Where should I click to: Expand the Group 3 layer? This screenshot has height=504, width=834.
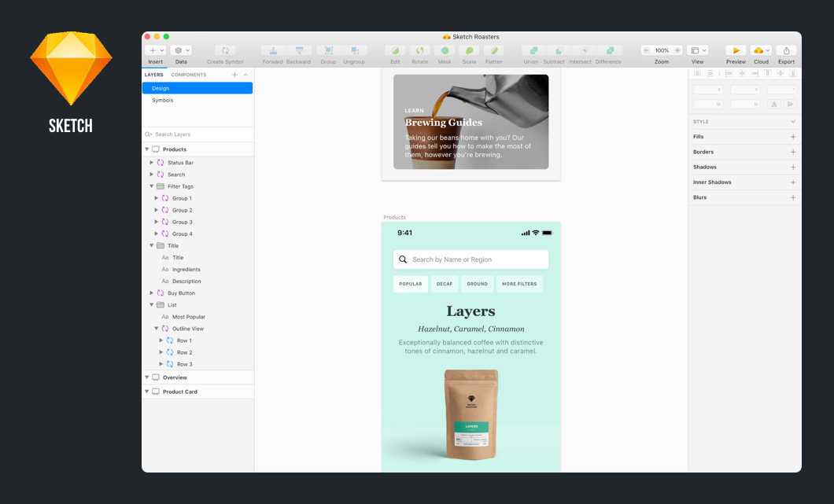[157, 223]
